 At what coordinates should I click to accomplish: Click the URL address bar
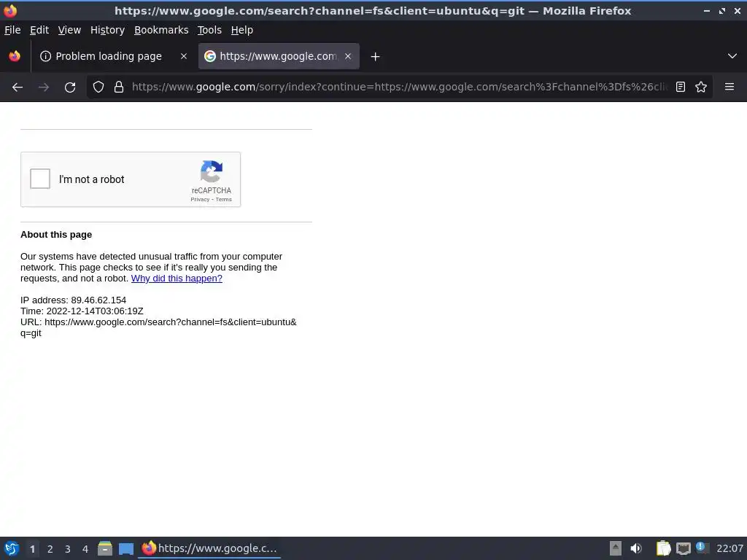(399, 87)
